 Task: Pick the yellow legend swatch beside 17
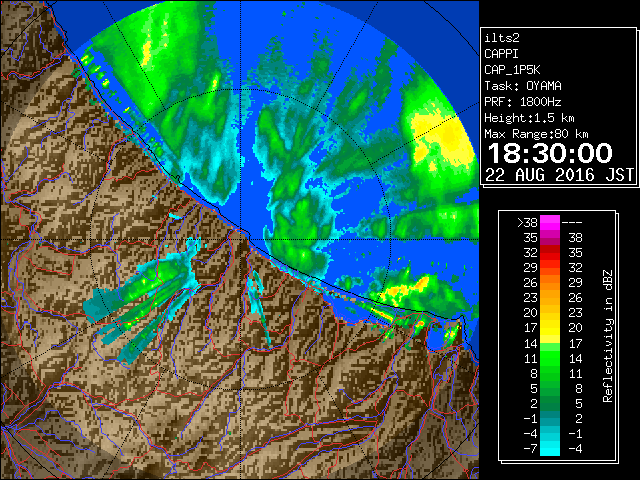pos(550,328)
